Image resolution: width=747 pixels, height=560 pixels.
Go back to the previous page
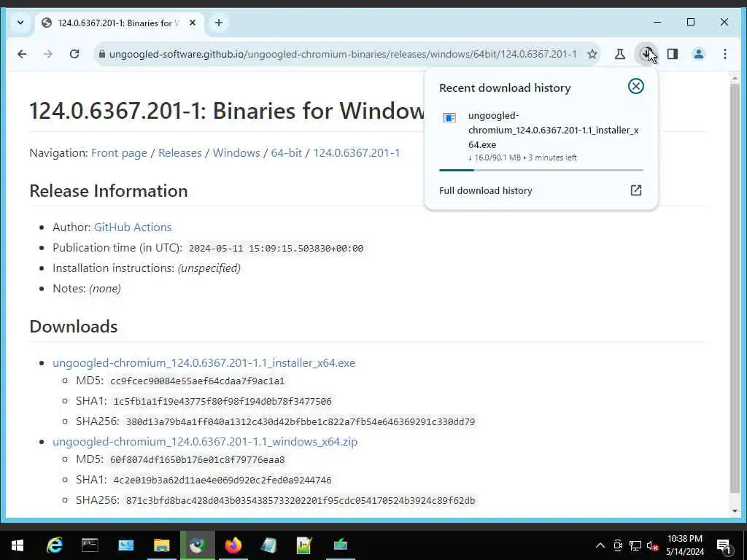coord(22,54)
